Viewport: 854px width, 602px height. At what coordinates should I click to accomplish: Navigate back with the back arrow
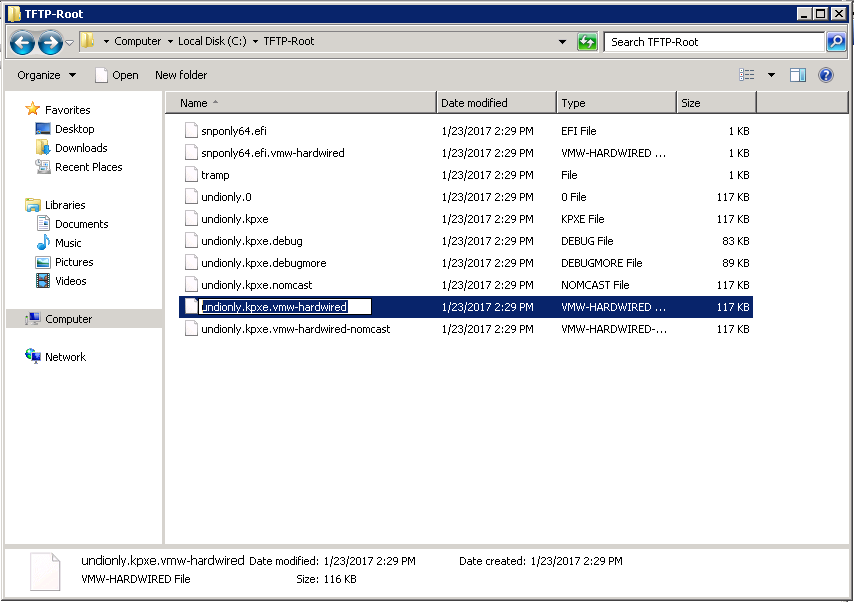pyautogui.click(x=21, y=42)
